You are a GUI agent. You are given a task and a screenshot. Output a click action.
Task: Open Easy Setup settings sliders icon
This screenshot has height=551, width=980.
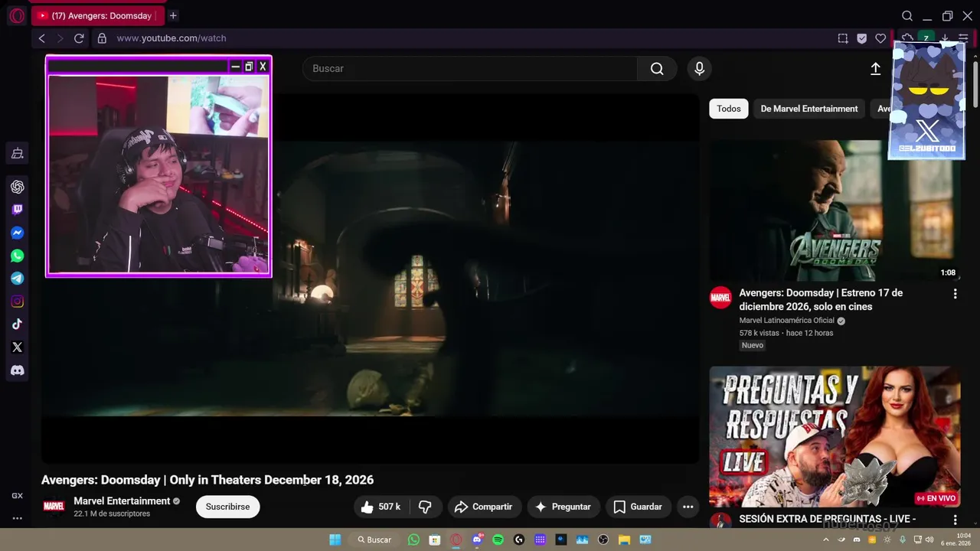click(963, 38)
